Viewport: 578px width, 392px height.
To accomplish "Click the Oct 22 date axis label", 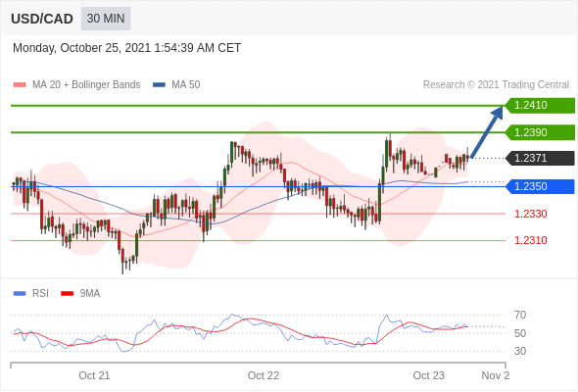I will (x=264, y=375).
